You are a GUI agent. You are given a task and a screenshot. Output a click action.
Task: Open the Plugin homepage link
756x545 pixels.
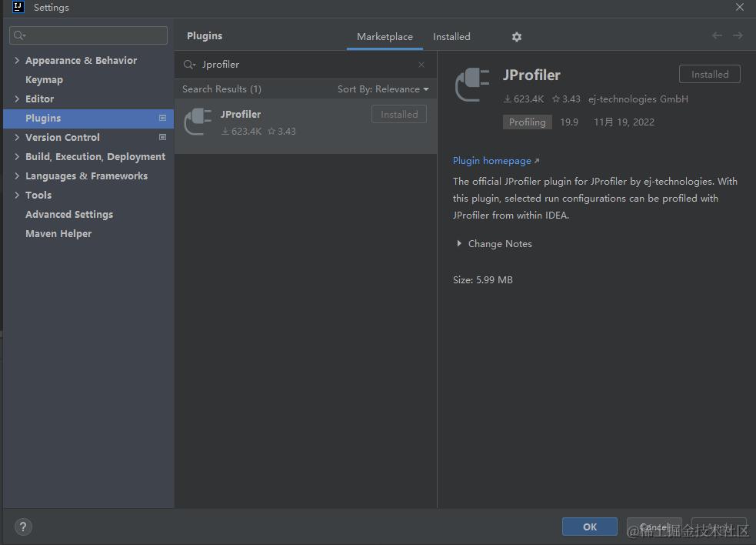click(491, 161)
